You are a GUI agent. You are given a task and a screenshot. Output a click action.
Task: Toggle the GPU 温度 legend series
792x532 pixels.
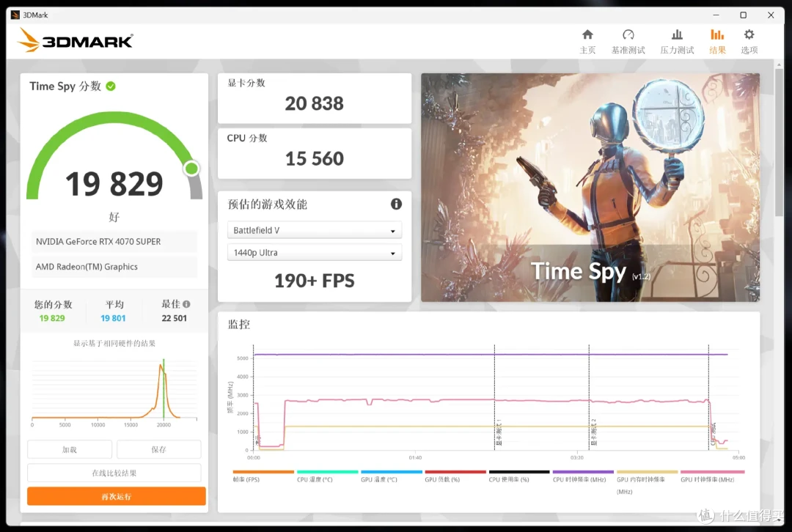coord(392,476)
